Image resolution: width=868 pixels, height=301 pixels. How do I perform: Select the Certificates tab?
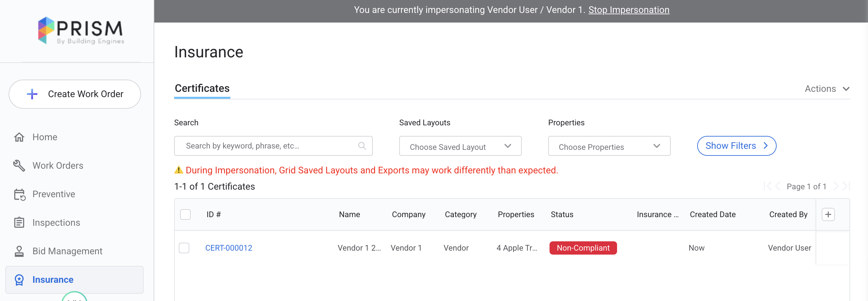click(202, 89)
